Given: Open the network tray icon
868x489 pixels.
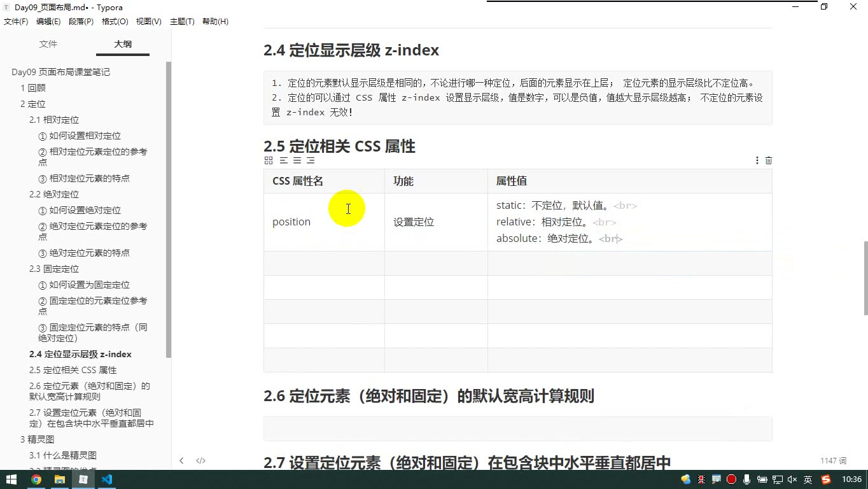Looking at the screenshot, I should pos(778,479).
